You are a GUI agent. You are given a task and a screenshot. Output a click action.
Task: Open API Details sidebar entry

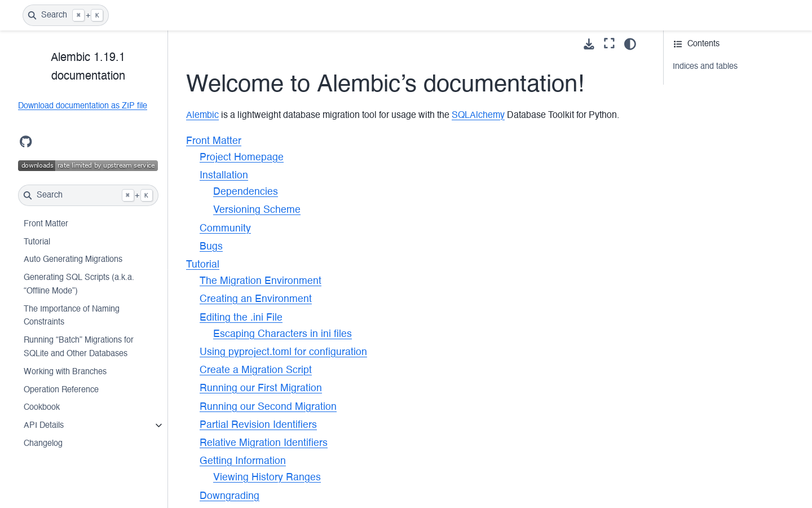coord(43,425)
